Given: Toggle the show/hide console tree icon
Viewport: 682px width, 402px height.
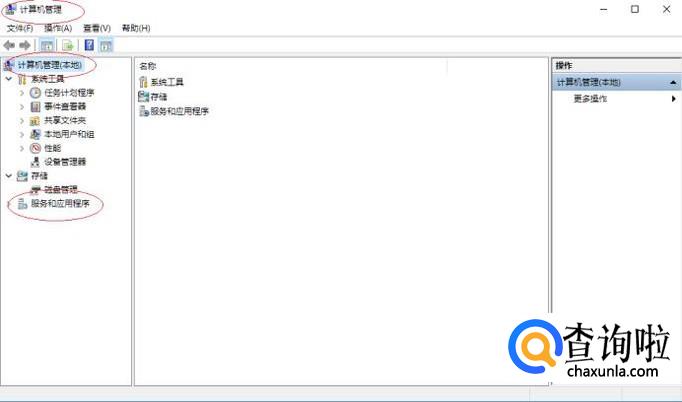Looking at the screenshot, I should [x=47, y=45].
